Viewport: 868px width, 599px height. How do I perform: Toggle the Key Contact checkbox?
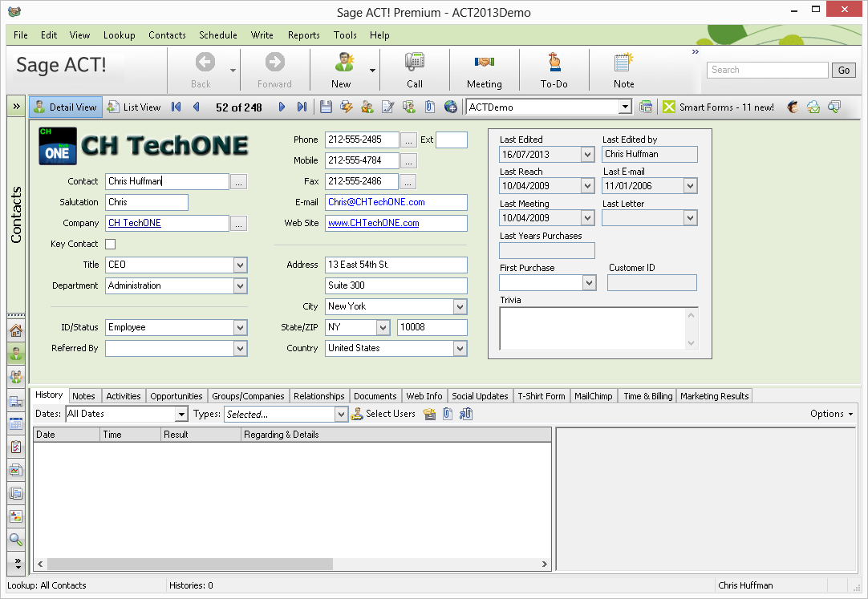pyautogui.click(x=110, y=244)
